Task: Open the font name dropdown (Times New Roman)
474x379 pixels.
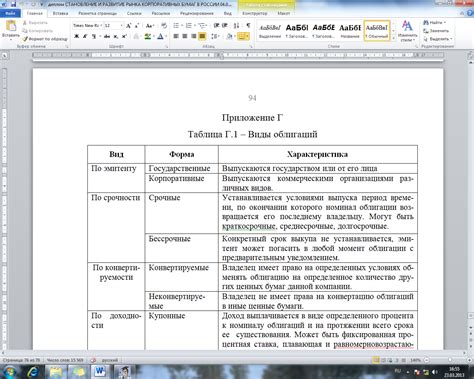Action: point(101,26)
